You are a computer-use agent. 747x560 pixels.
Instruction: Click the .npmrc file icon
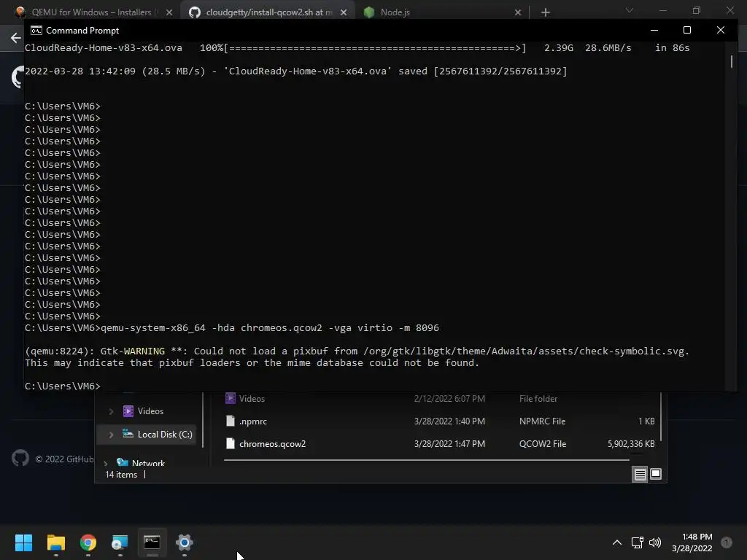click(230, 421)
